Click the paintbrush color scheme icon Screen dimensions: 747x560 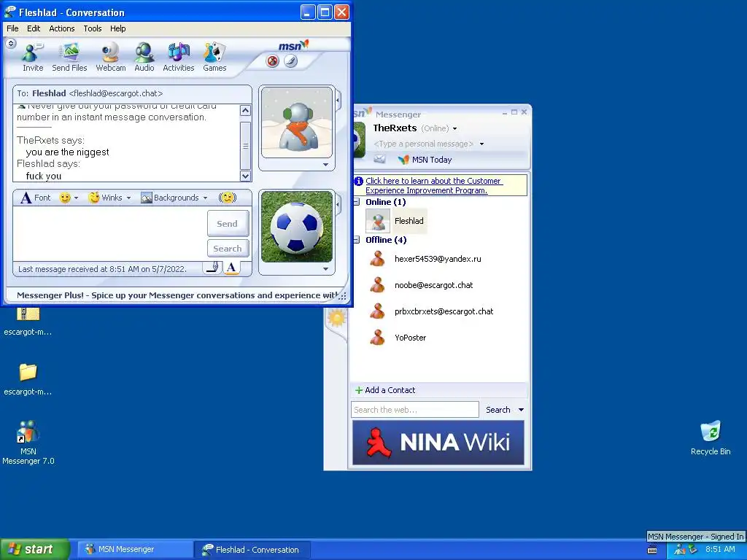coord(290,61)
